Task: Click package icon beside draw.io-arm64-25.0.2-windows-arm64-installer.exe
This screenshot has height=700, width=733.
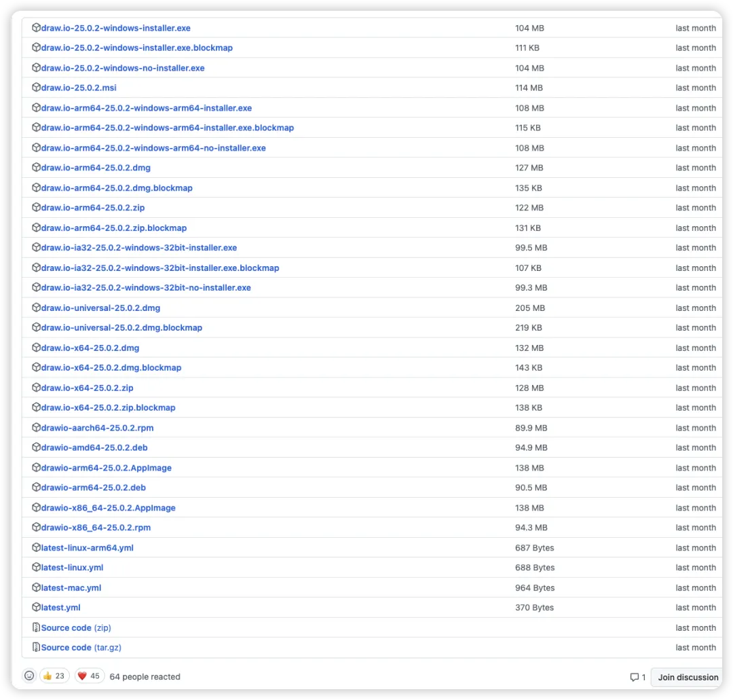Action: coord(36,107)
